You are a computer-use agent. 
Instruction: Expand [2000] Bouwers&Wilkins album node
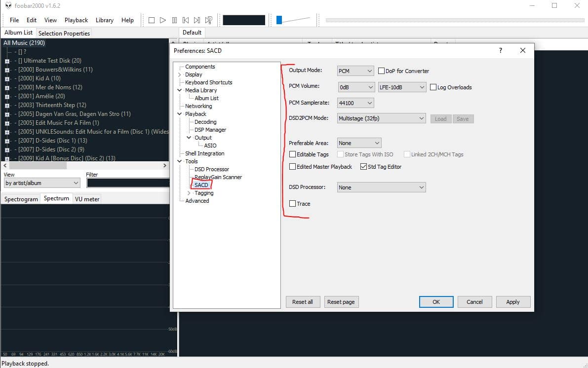click(7, 70)
